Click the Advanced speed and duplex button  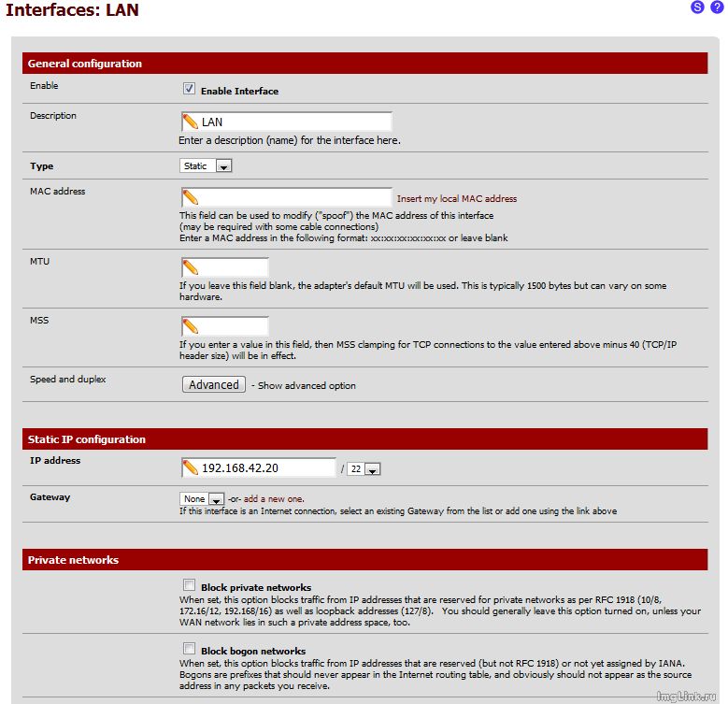tap(214, 384)
